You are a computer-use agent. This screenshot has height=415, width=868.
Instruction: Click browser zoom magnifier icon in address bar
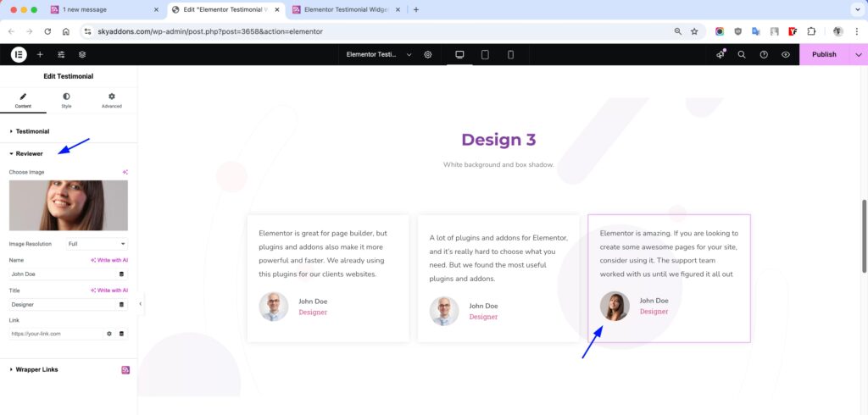(x=677, y=31)
